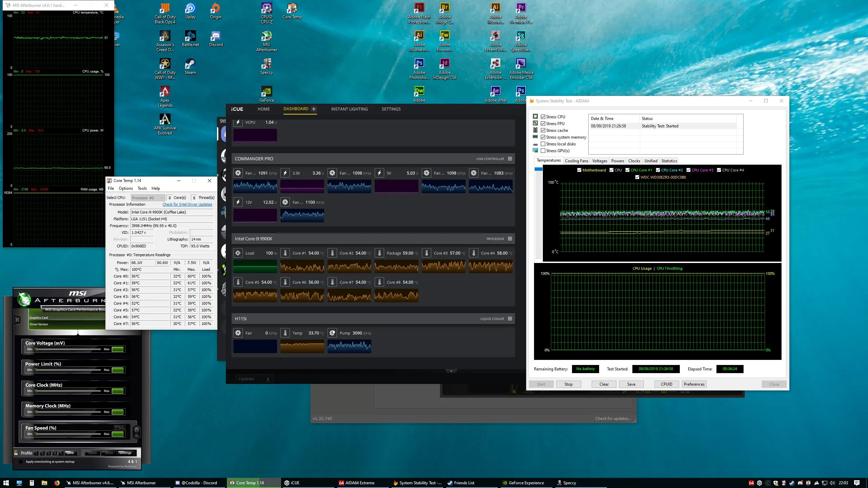The width and height of the screenshot is (868, 488).
Task: Open the Uplay desktop shortcut
Action: pos(190,11)
